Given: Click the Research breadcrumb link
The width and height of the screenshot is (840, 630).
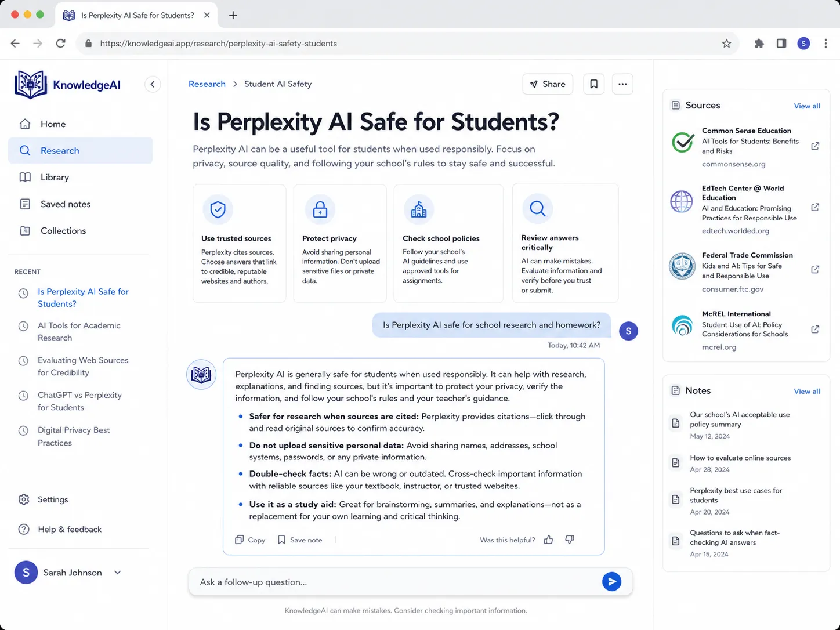Looking at the screenshot, I should (x=207, y=84).
